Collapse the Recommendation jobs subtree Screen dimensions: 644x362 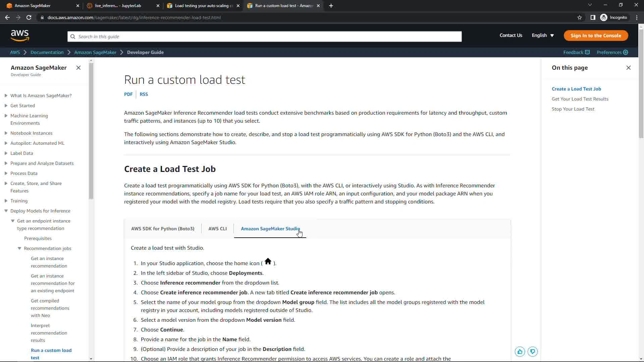(19, 248)
